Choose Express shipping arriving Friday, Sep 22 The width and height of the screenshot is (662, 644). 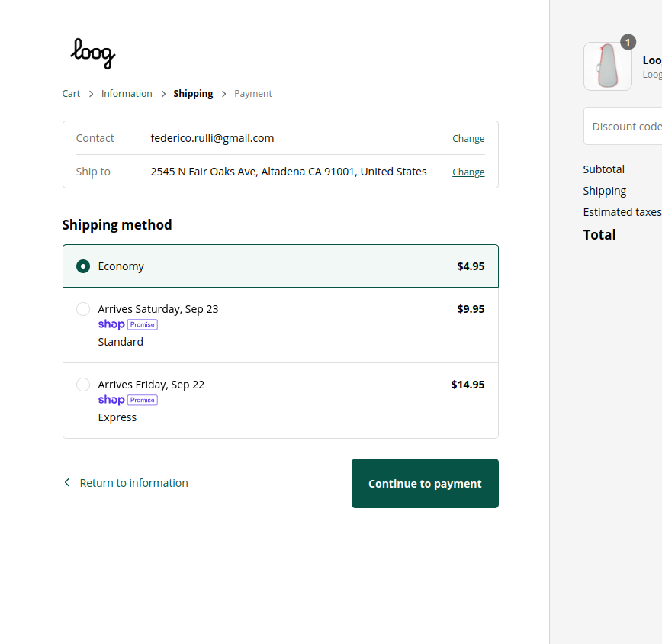[x=83, y=385]
